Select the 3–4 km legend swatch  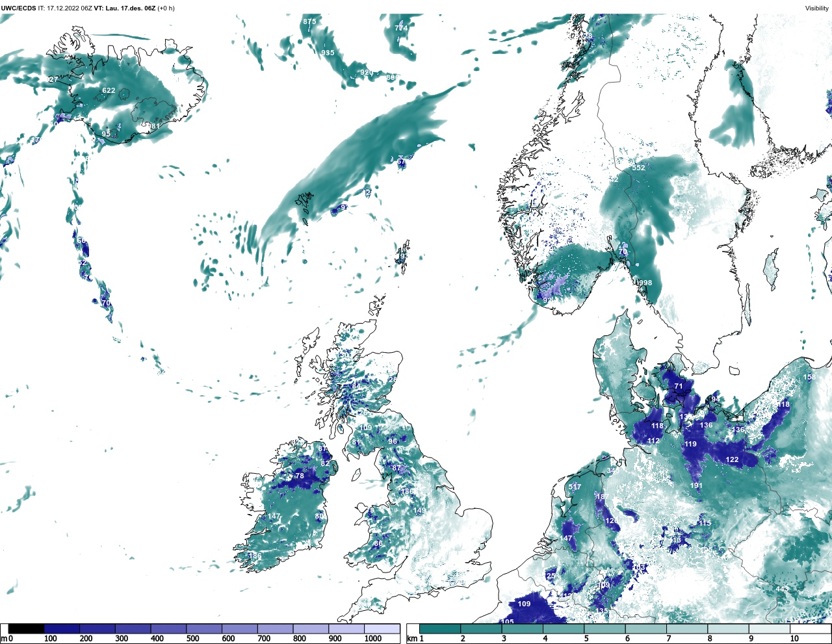[x=523, y=629]
